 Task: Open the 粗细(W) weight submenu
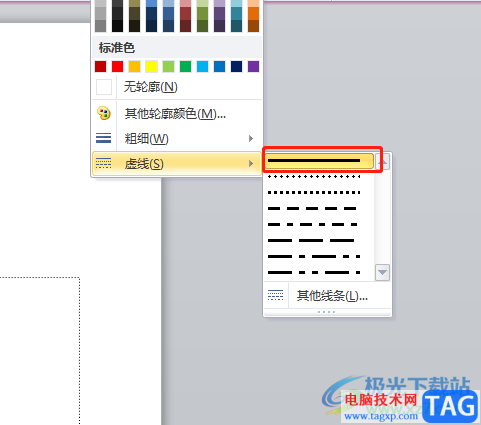pos(177,138)
